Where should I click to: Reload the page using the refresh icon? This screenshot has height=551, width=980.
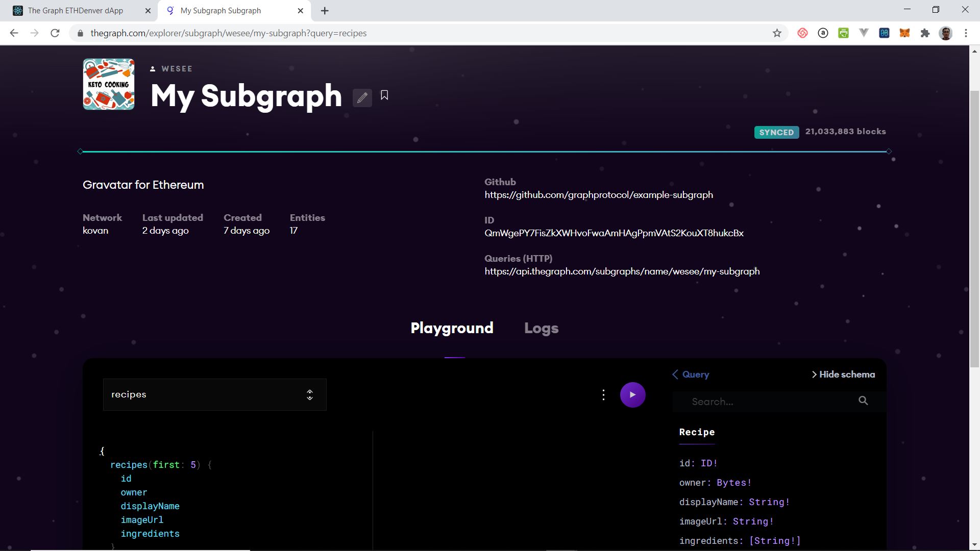pos(55,33)
